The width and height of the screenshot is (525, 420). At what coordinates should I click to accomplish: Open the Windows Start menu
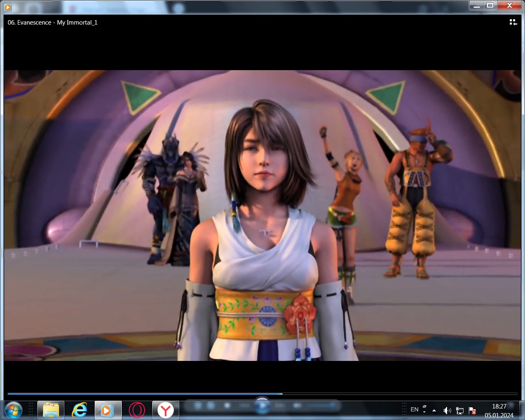[x=13, y=410]
